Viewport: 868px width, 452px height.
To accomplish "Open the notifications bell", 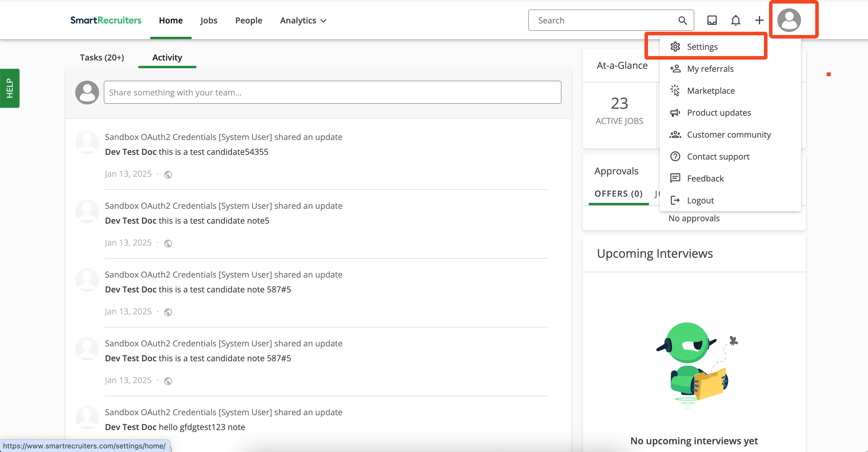I will pyautogui.click(x=735, y=20).
